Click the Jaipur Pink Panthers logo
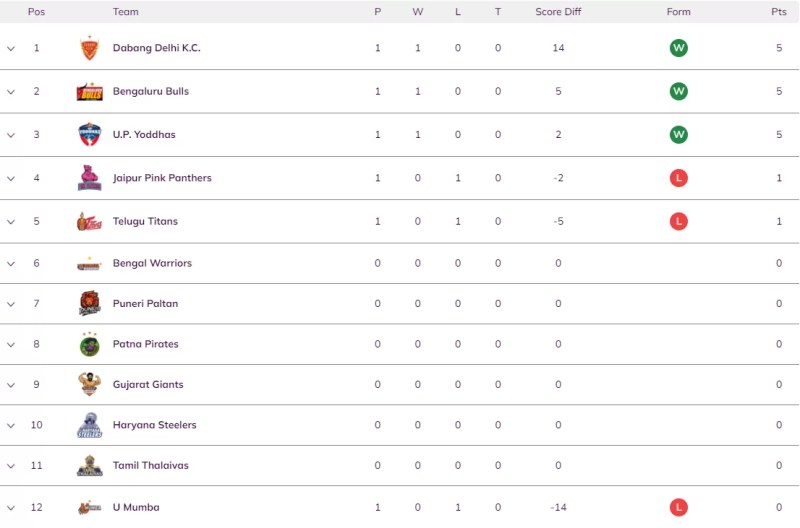 89,178
